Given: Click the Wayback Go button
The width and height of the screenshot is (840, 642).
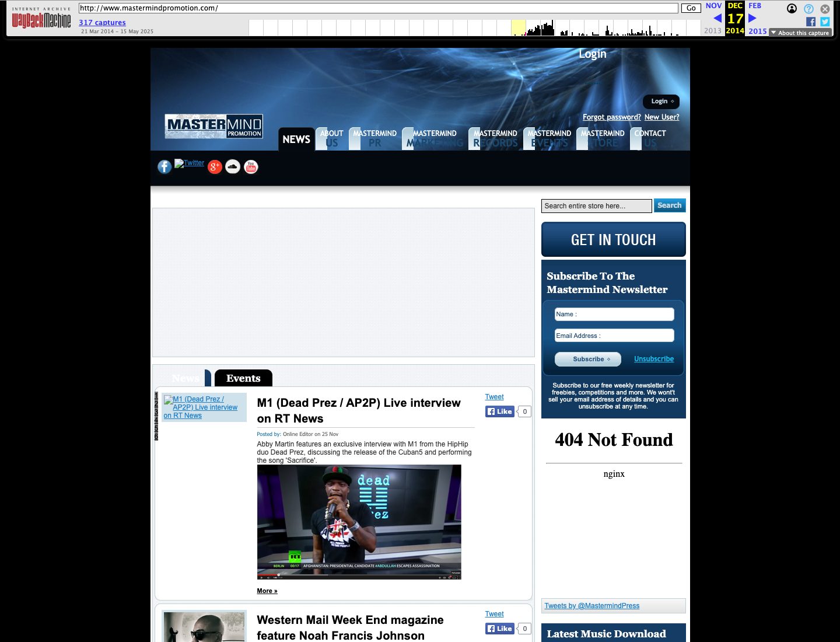Looking at the screenshot, I should pyautogui.click(x=691, y=8).
